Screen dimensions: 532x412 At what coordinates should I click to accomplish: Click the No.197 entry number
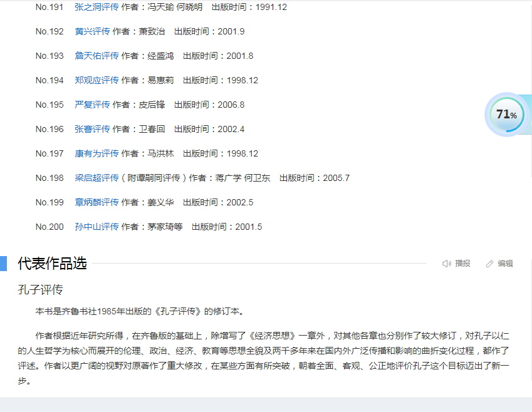[x=50, y=153]
